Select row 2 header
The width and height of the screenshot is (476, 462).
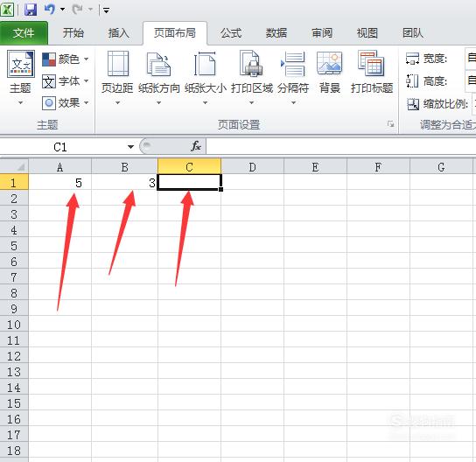(x=14, y=199)
